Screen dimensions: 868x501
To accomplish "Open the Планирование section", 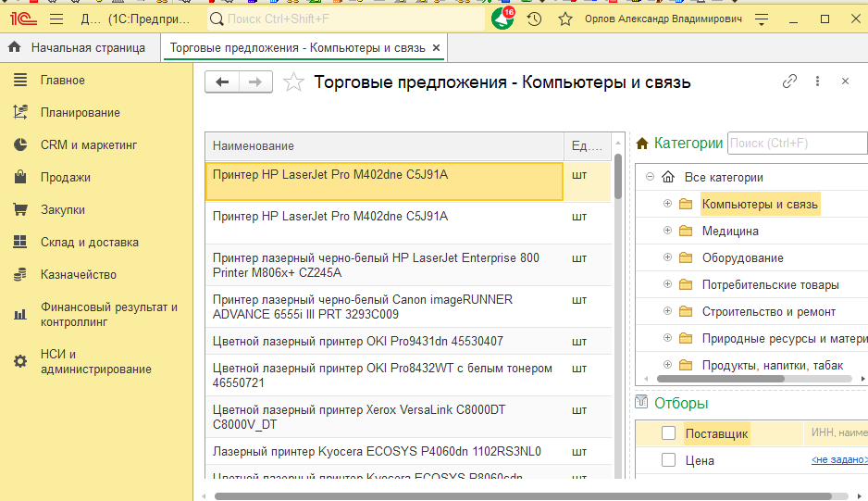I will (x=81, y=112).
